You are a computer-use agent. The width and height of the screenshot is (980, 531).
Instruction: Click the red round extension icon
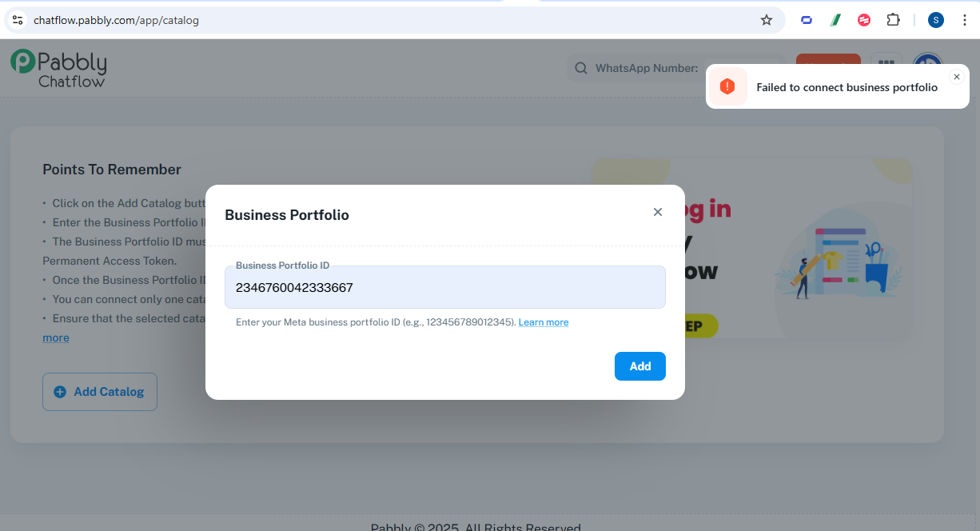[864, 20]
